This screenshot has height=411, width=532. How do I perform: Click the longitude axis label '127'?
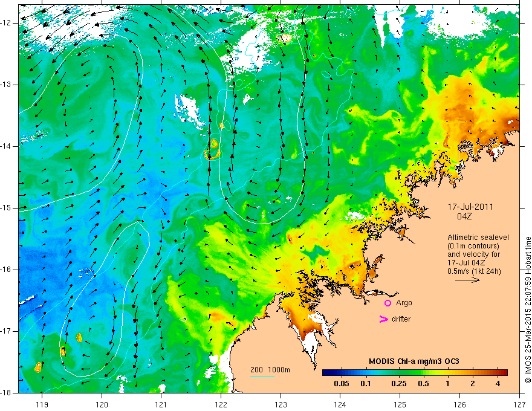point(519,404)
